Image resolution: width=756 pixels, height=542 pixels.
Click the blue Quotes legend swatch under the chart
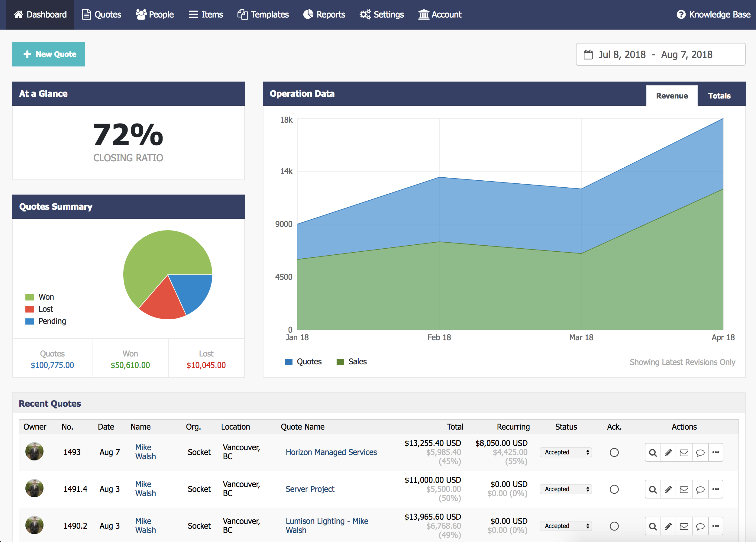(x=289, y=362)
